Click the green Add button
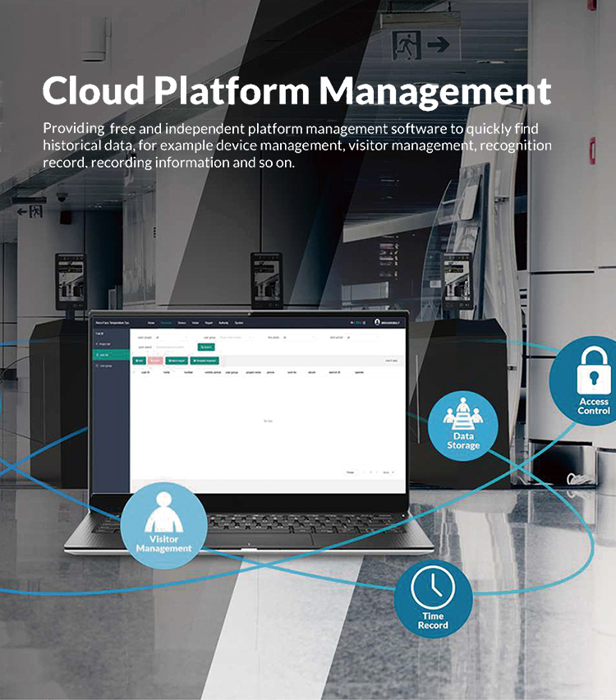 (139, 360)
